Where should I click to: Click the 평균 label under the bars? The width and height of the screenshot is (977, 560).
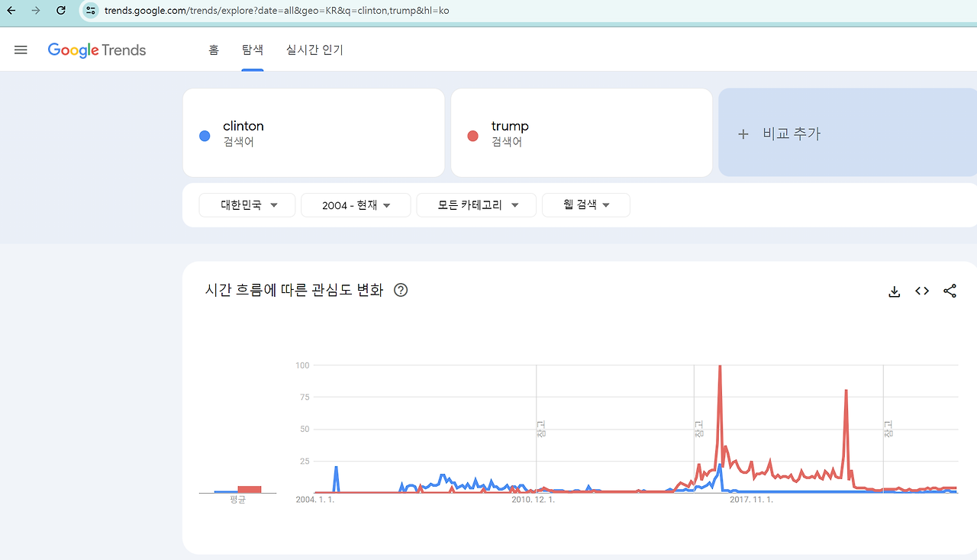237,500
